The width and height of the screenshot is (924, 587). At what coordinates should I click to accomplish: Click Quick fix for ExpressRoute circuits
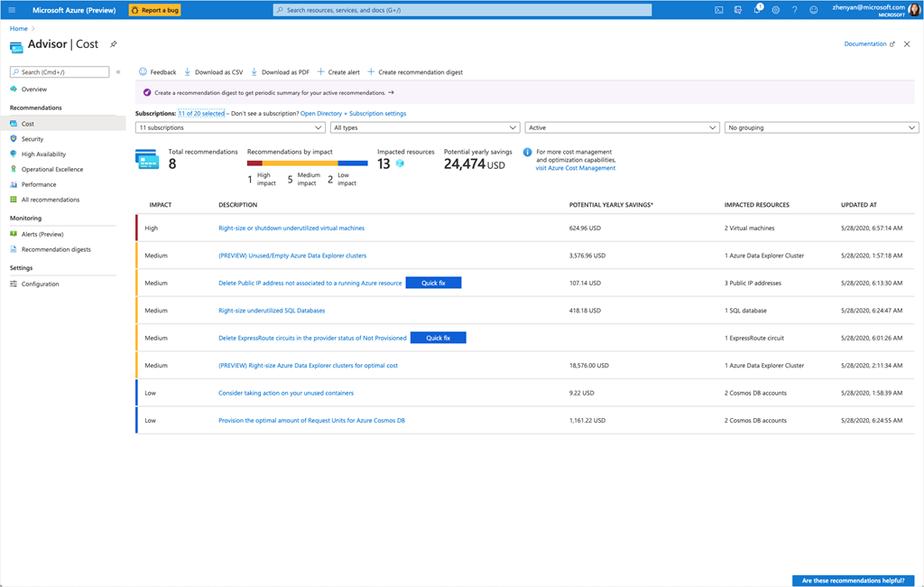pos(439,338)
